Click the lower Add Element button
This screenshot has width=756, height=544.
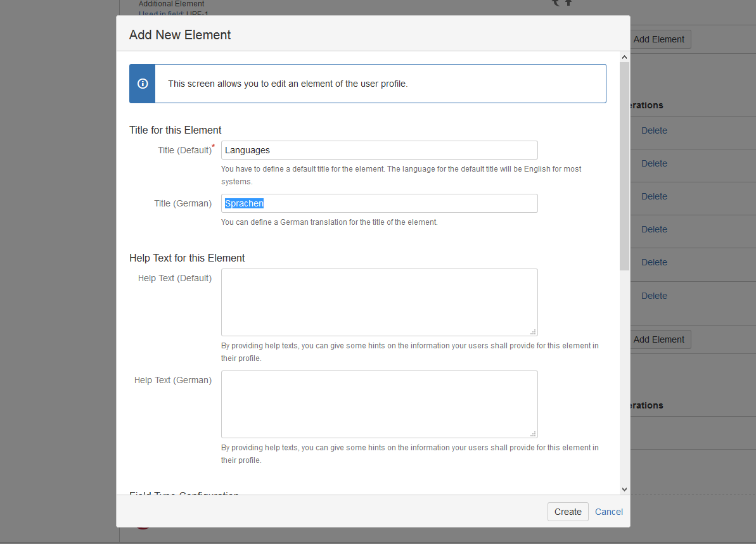pos(659,339)
